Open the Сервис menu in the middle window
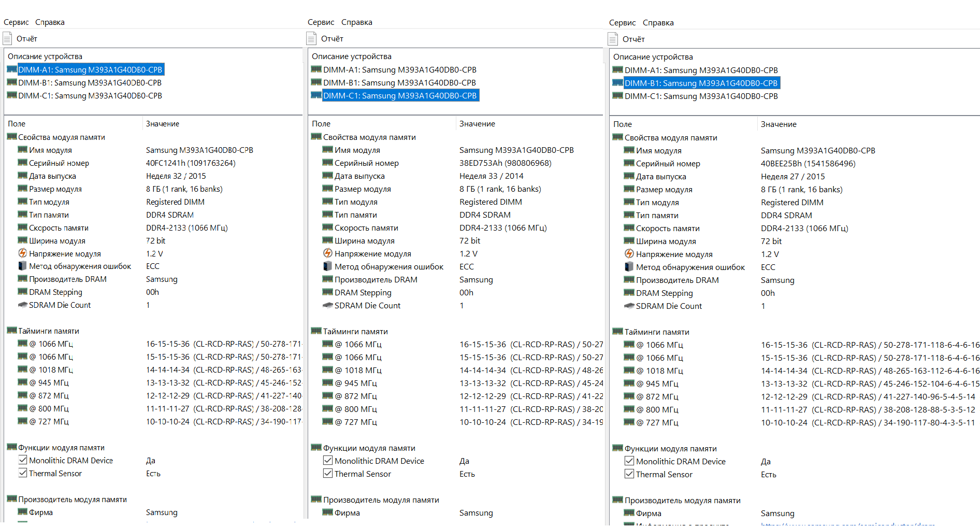This screenshot has width=980, height=527. 321,22
